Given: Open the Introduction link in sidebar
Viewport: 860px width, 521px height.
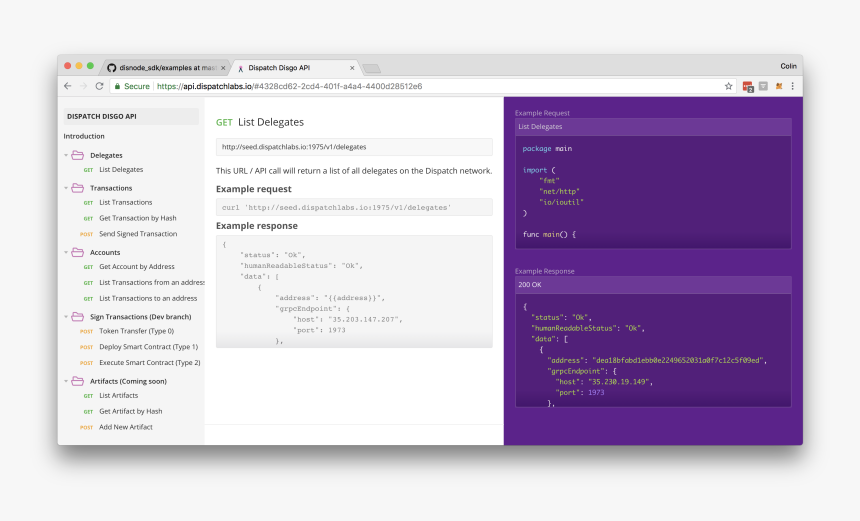Looking at the screenshot, I should point(84,136).
